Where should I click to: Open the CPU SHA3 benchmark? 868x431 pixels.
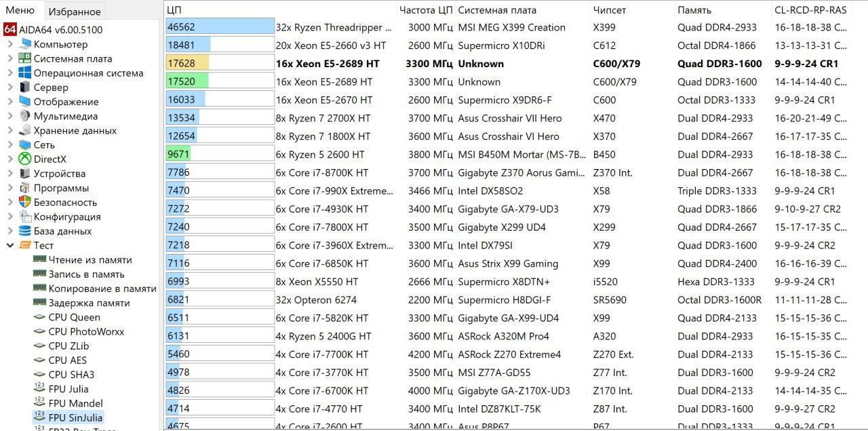tap(71, 375)
